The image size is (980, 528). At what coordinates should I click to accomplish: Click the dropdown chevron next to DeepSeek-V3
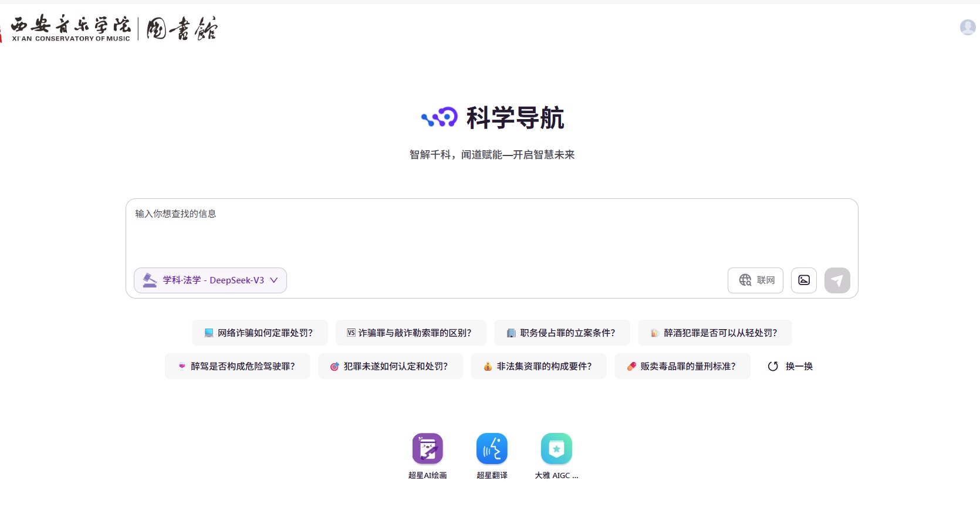[x=274, y=280]
